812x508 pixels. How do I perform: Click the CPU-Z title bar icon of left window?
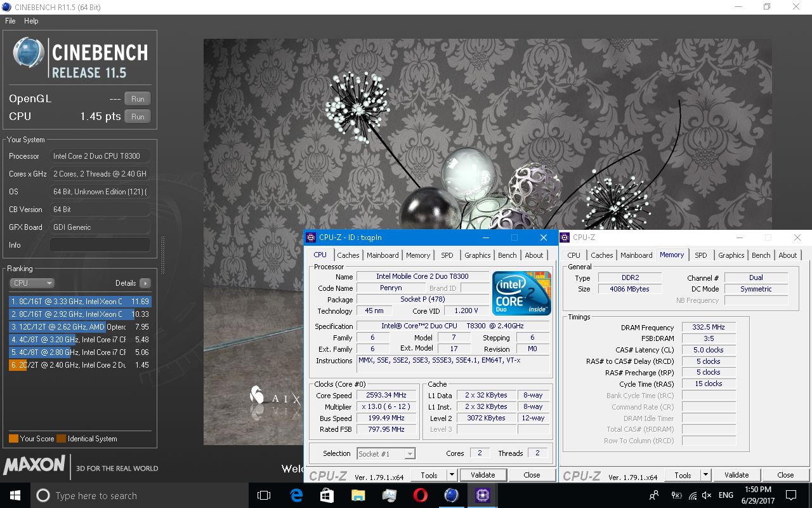311,237
